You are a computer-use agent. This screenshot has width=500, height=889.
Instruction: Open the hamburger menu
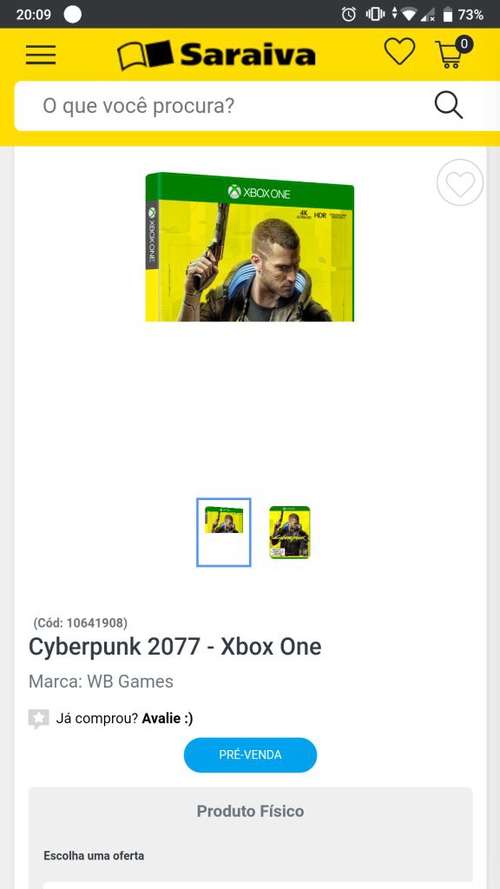(x=41, y=55)
